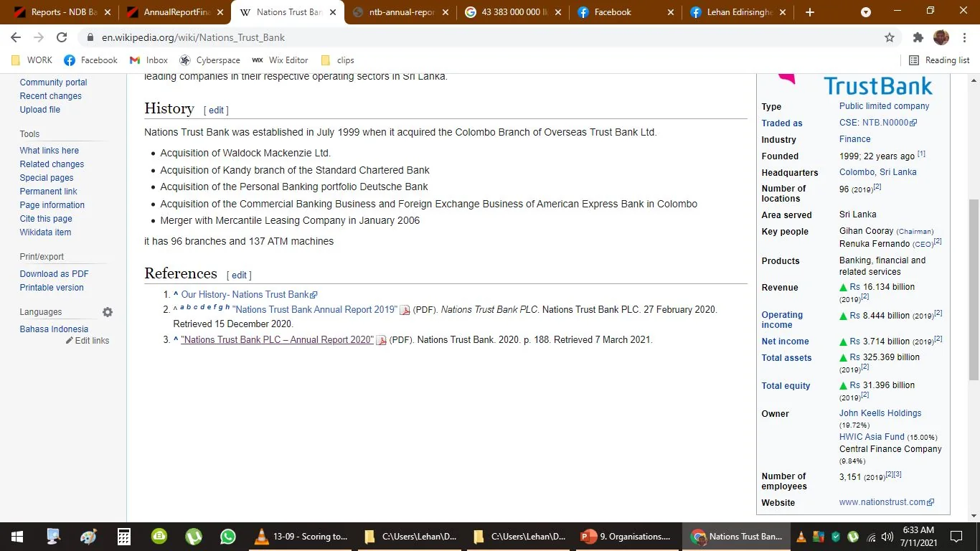Screen dimensions: 980x551
Task: Choose 'Cite this page' in Tools
Action: [46, 219]
